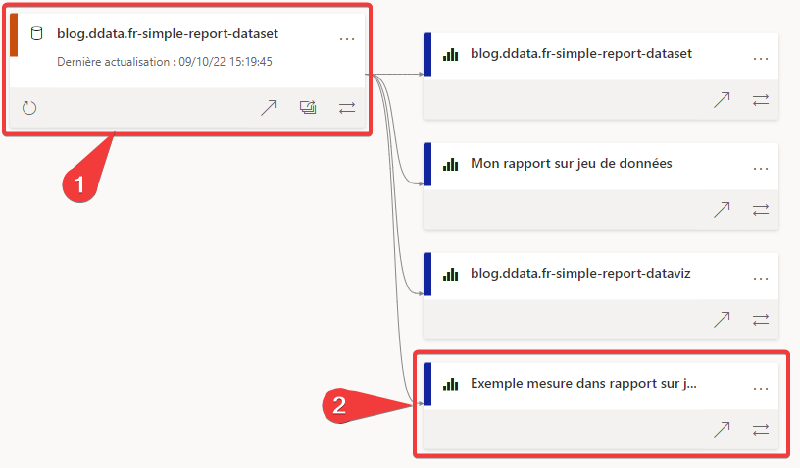This screenshot has width=800, height=468.
Task: Open more options for blog.ddata.fr-simple-report-dataviz
Action: click(x=761, y=279)
